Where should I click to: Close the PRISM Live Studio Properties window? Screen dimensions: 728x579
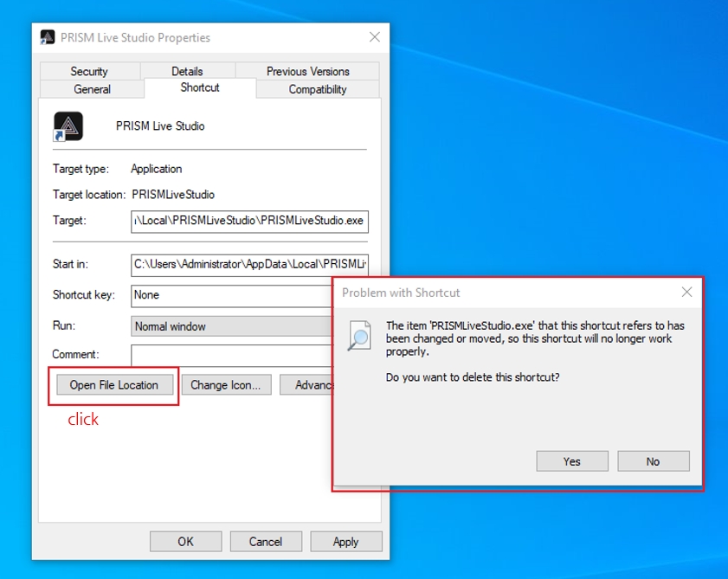click(374, 37)
